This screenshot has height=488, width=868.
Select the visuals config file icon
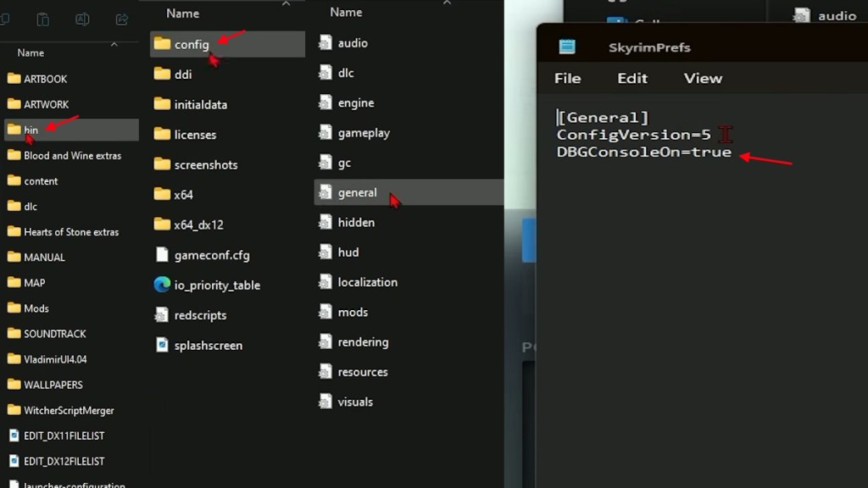(325, 401)
